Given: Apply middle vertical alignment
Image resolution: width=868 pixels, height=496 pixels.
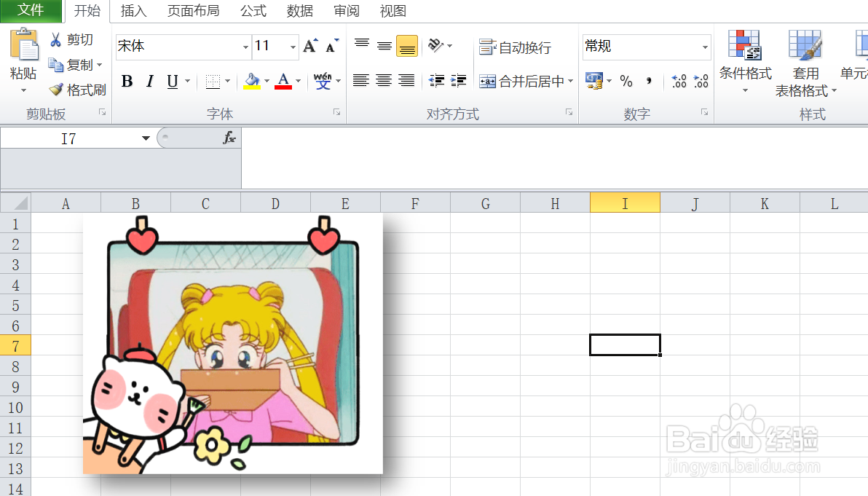Looking at the screenshot, I should [384, 46].
